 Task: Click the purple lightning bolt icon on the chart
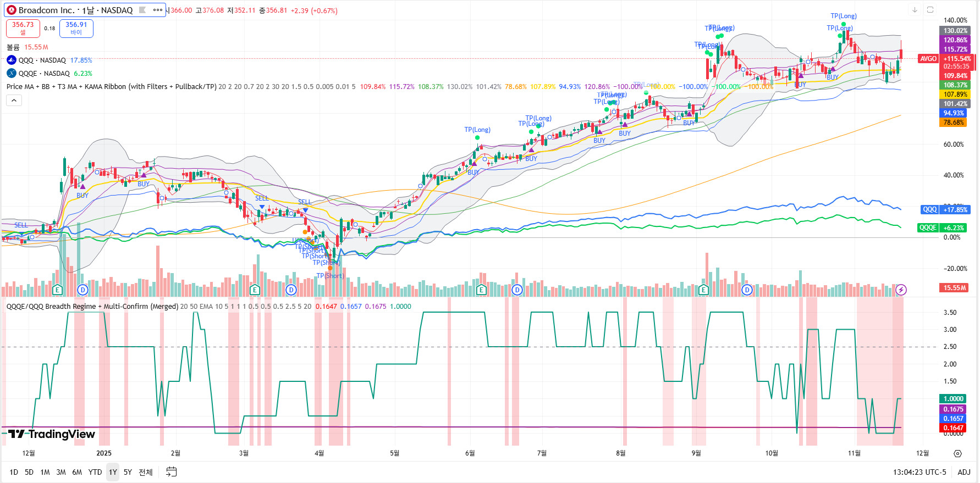point(901,290)
